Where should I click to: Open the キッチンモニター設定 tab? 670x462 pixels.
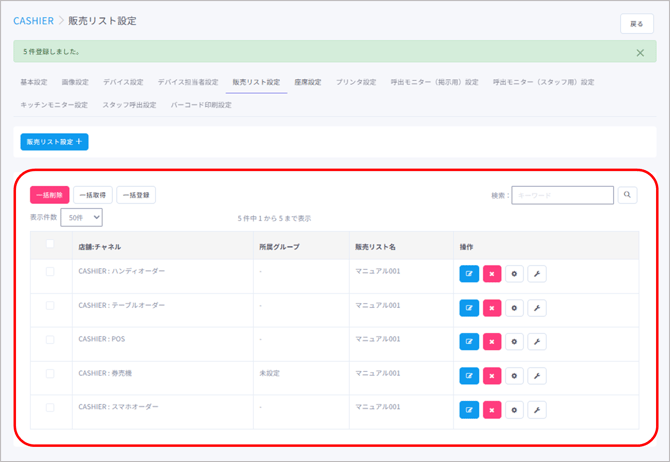click(x=54, y=105)
